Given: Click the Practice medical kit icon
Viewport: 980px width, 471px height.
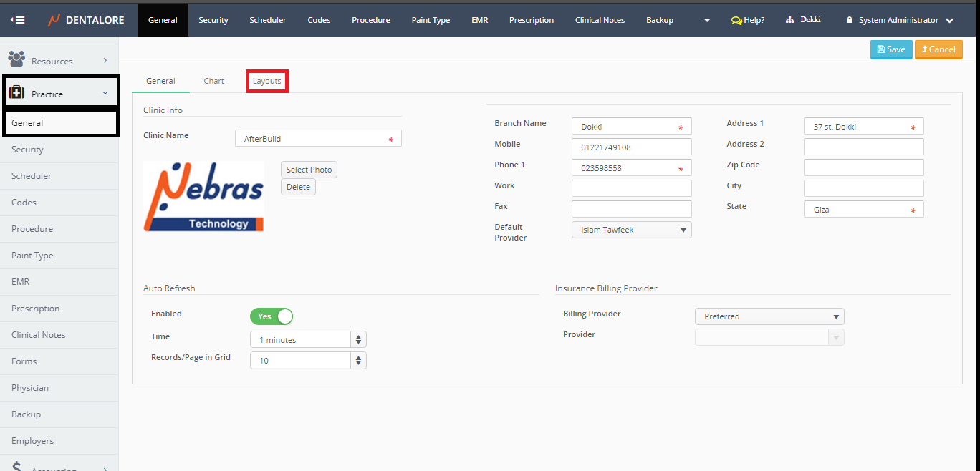Looking at the screenshot, I should click(16, 93).
